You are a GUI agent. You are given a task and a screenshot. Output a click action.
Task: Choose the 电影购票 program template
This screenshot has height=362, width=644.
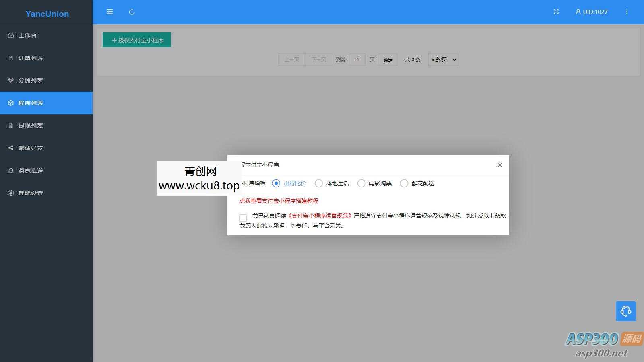(x=361, y=183)
